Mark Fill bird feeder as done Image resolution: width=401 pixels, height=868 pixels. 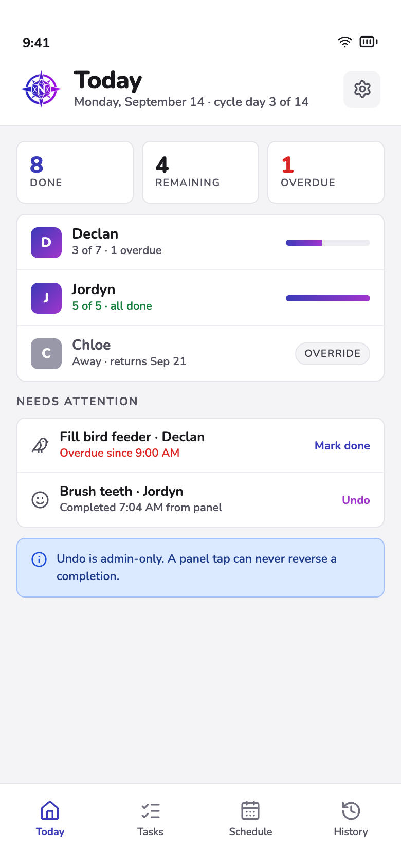pos(342,445)
